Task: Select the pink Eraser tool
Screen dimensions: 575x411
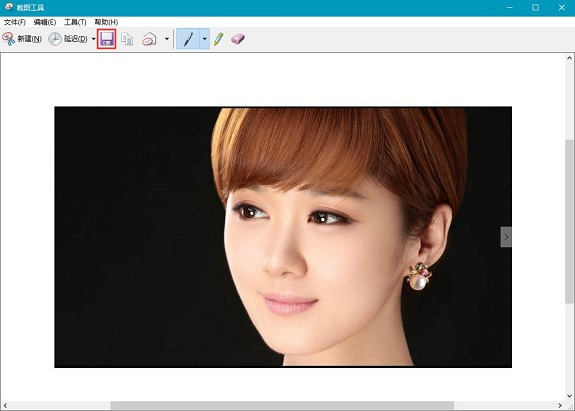Action: pyautogui.click(x=238, y=39)
